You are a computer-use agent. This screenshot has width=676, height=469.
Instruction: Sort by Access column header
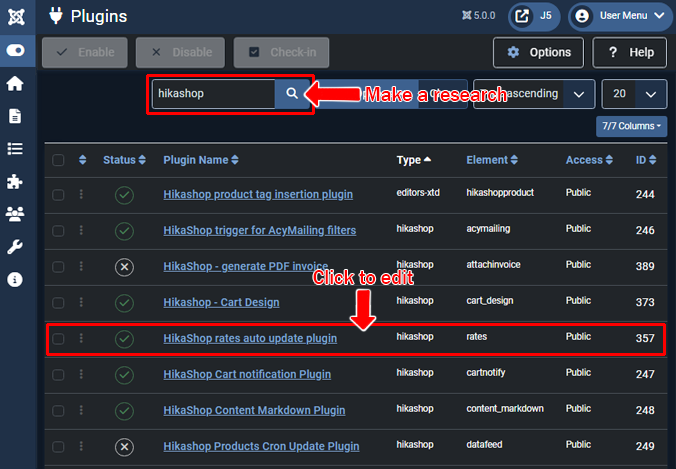(589, 160)
